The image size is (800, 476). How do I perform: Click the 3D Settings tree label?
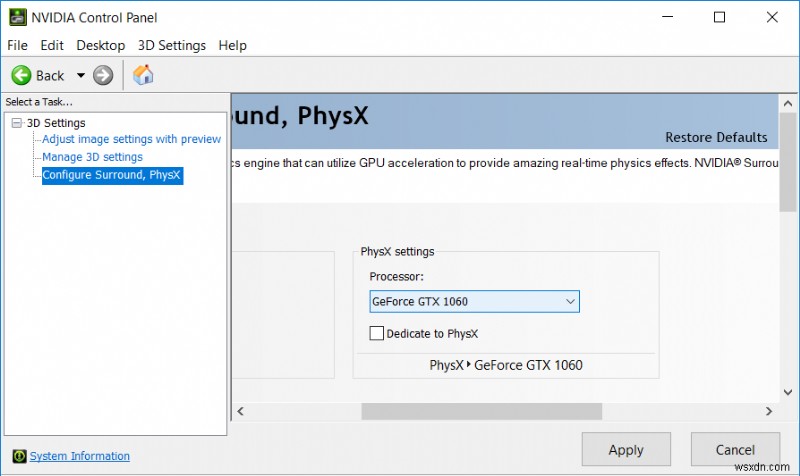pyautogui.click(x=56, y=123)
